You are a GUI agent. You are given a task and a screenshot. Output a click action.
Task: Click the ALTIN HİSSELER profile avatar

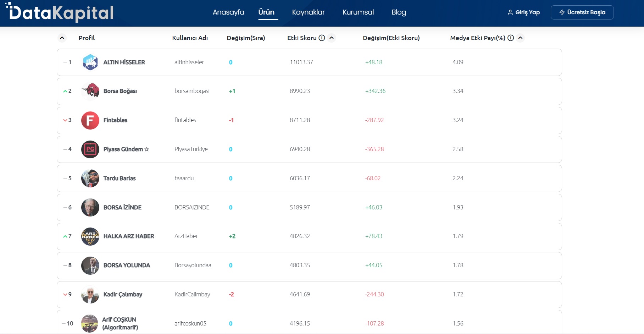click(90, 62)
